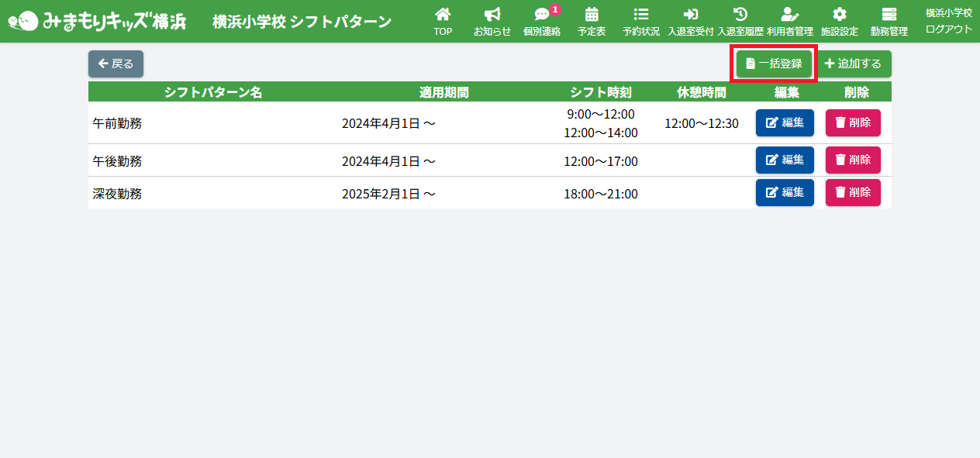
Task: Click the ログアウト logout link
Action: pos(948,29)
